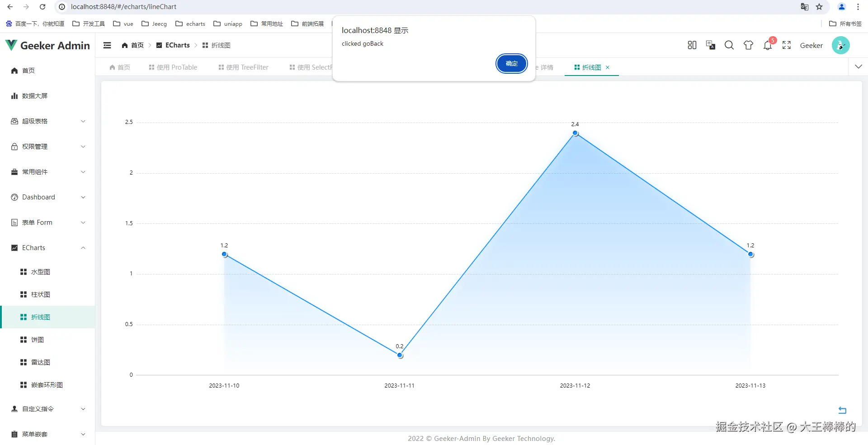Image resolution: width=868 pixels, height=445 pixels.
Task: Open 饼图 in the ECharts submenu
Action: coord(47,340)
